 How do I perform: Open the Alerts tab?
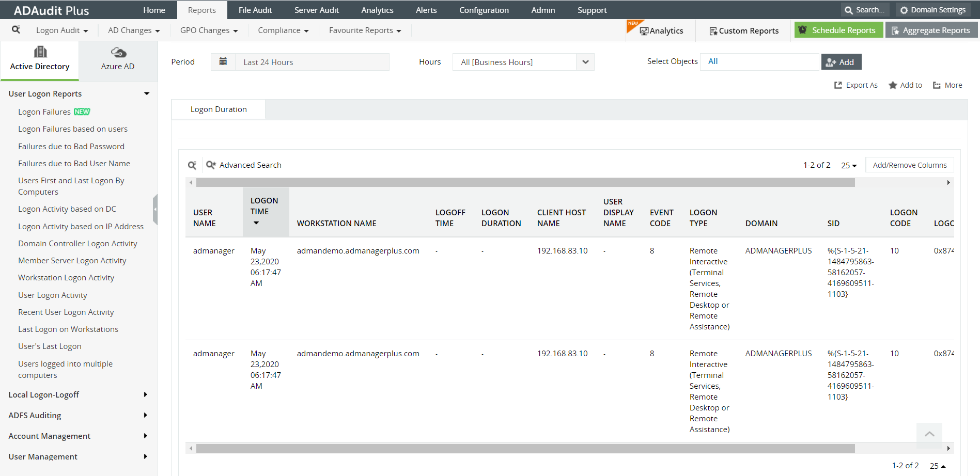tap(426, 10)
